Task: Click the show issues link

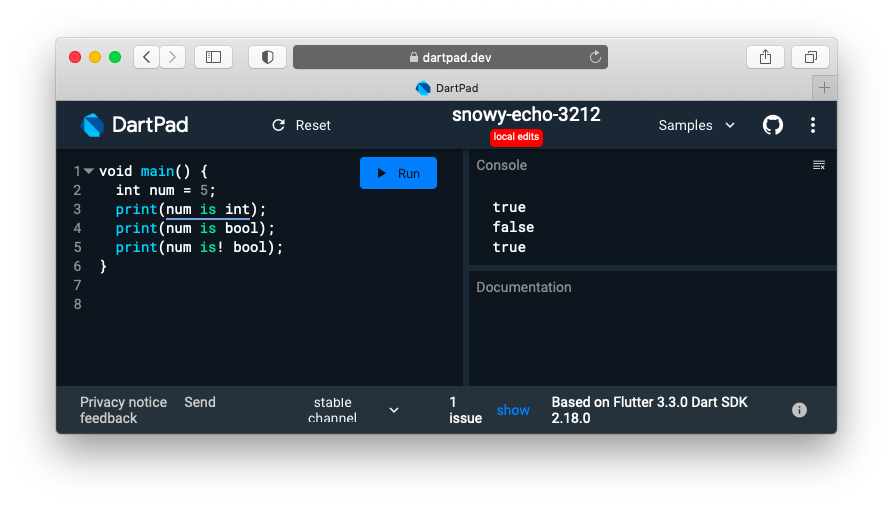Action: [x=513, y=410]
